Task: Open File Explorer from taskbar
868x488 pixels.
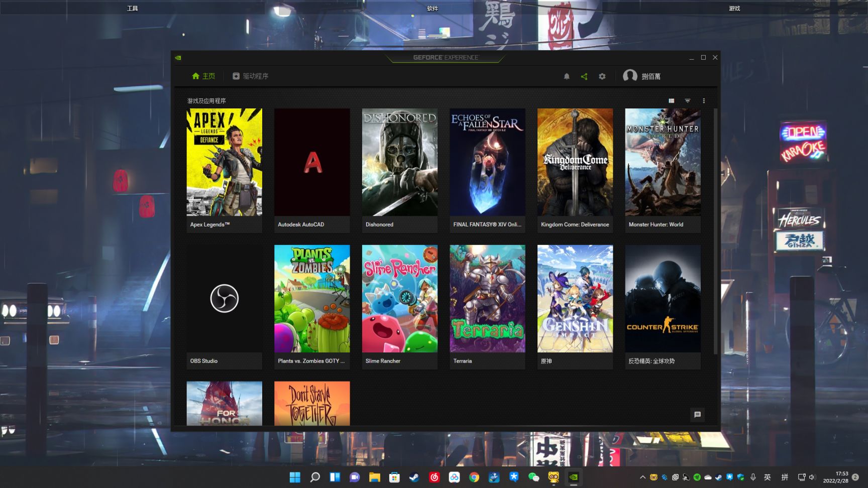Action: (x=375, y=477)
